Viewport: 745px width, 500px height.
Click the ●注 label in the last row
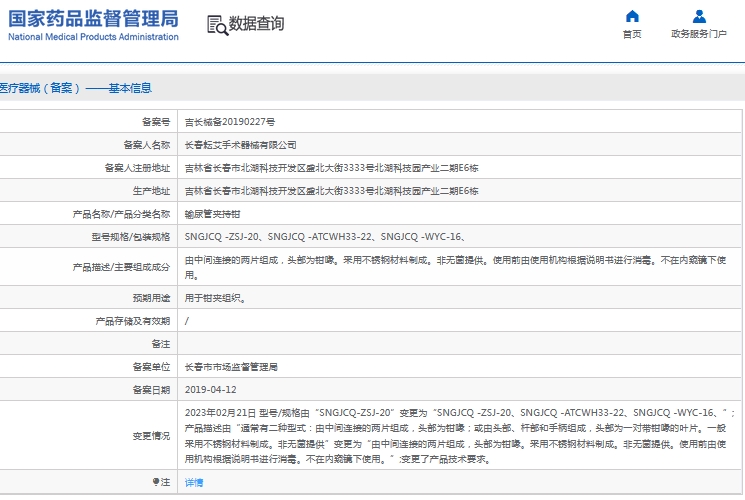coord(161,482)
